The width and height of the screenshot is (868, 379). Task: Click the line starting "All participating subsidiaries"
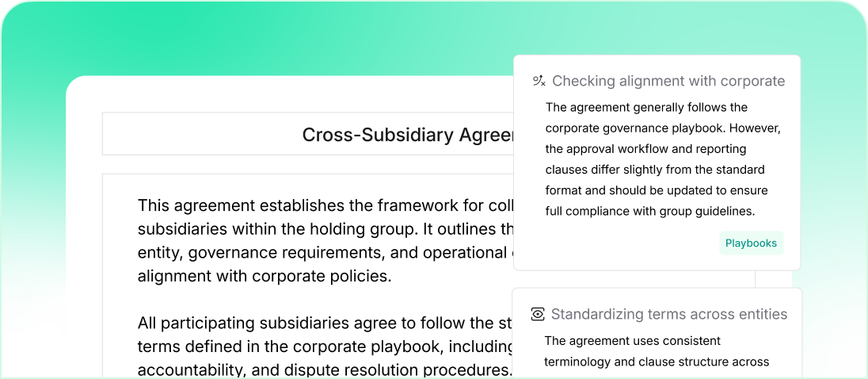point(325,323)
